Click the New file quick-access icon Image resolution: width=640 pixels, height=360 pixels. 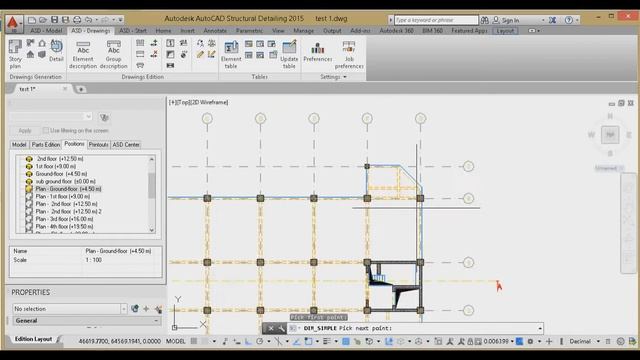pyautogui.click(x=32, y=20)
